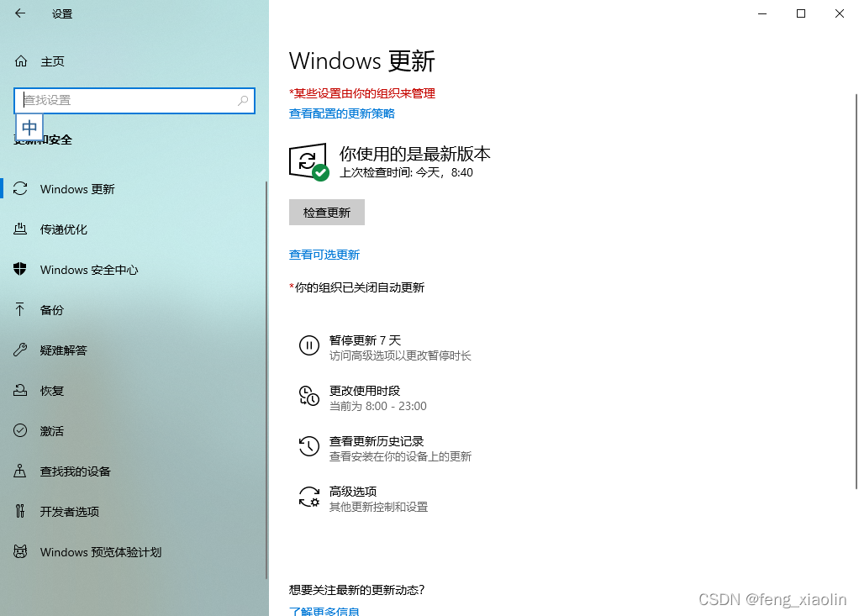Click the 恢复 recovery icon
859x616 pixels.
(20, 390)
